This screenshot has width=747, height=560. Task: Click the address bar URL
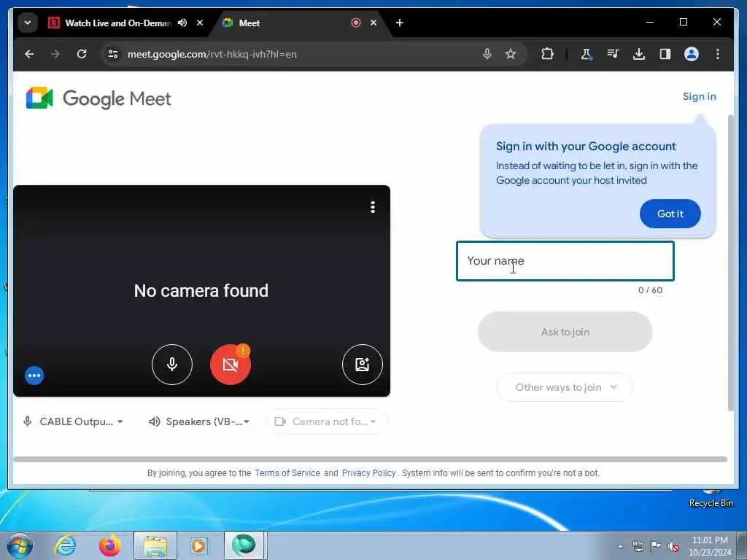(x=212, y=54)
